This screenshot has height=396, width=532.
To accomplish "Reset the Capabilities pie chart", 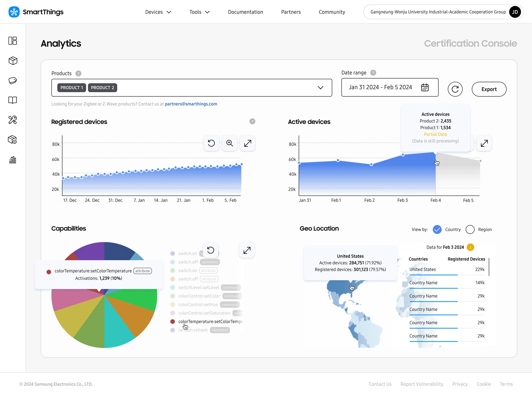I will (x=211, y=250).
